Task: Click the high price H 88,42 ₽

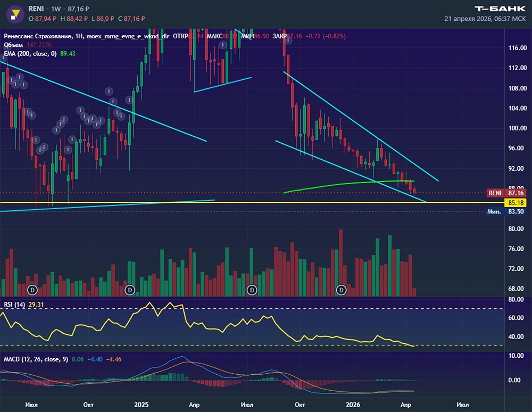Action: tap(74, 19)
